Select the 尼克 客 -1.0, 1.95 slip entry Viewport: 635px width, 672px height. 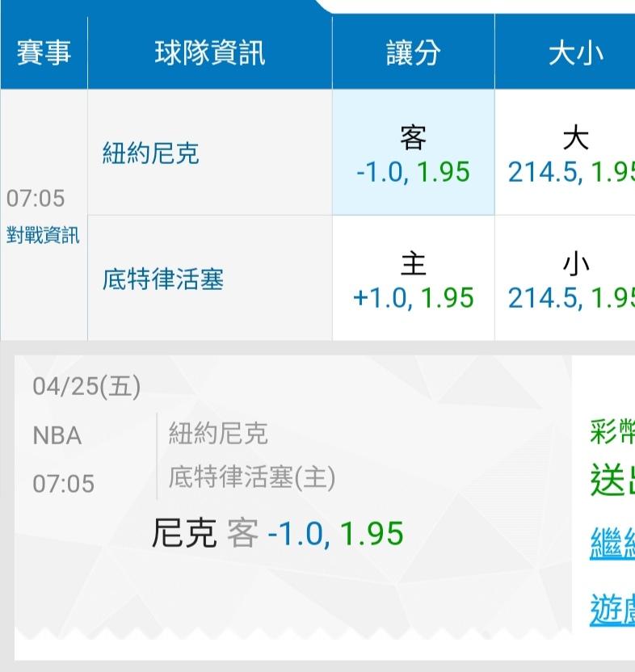click(277, 533)
